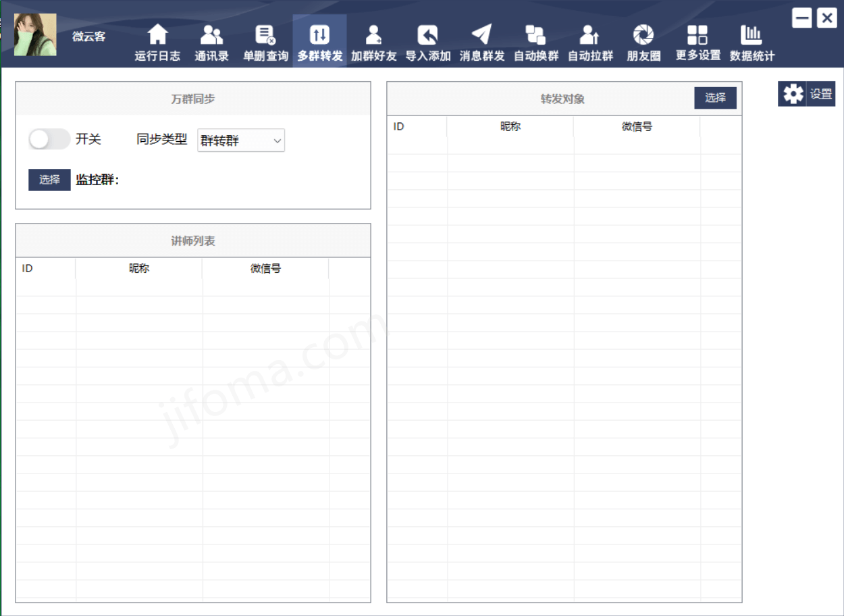844x616 pixels.
Task: Click the gear icon beside 设置
Action: click(793, 94)
